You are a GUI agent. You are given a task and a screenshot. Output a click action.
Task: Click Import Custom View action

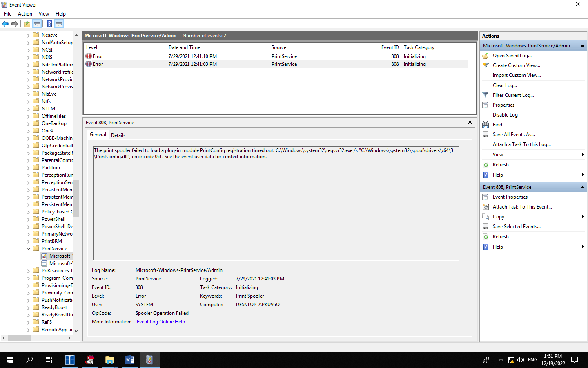(517, 75)
